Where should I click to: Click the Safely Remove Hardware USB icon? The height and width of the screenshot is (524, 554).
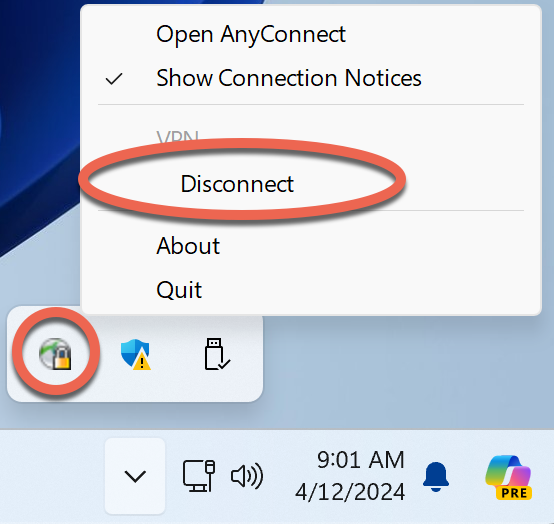tap(217, 354)
